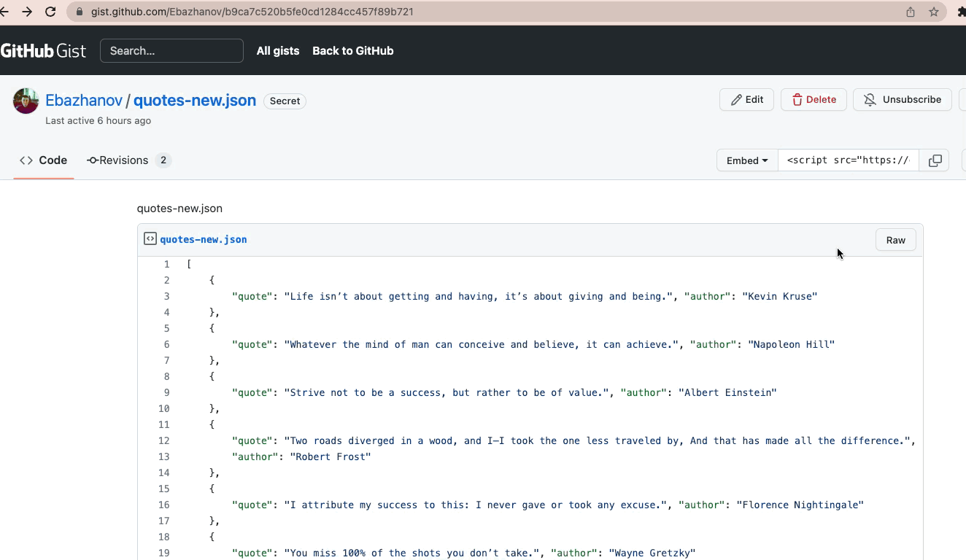Click the padlock site info icon
Viewport: 966px width, 560px height.
click(80, 12)
